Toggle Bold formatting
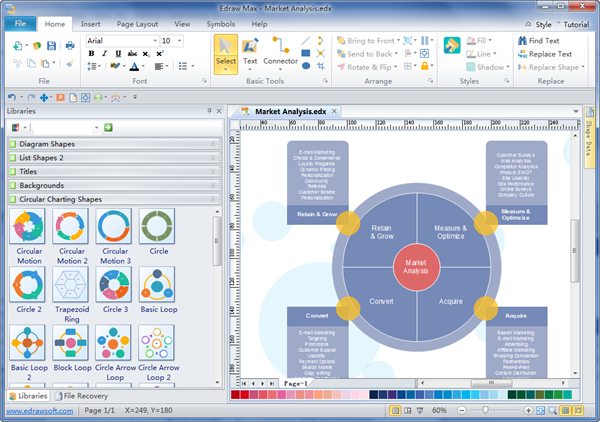The image size is (600, 422). (x=91, y=55)
